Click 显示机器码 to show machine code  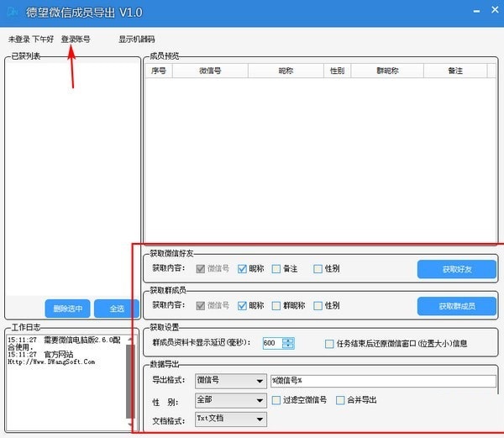tap(136, 40)
